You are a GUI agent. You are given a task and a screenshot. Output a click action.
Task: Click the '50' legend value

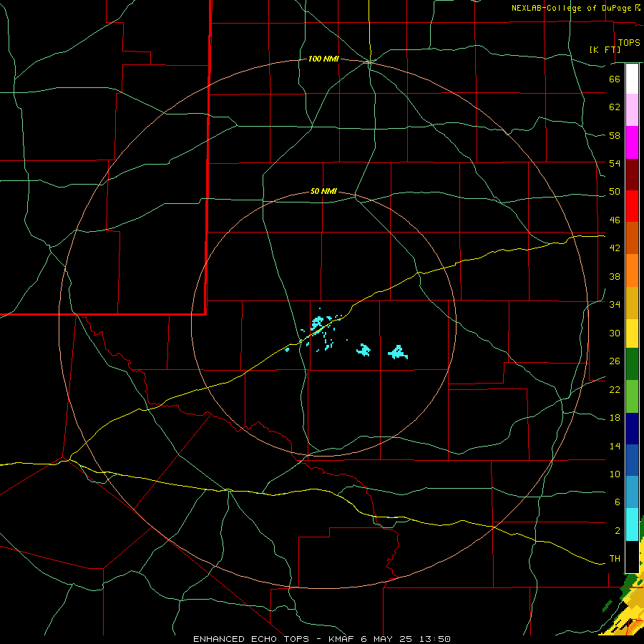coord(615,192)
